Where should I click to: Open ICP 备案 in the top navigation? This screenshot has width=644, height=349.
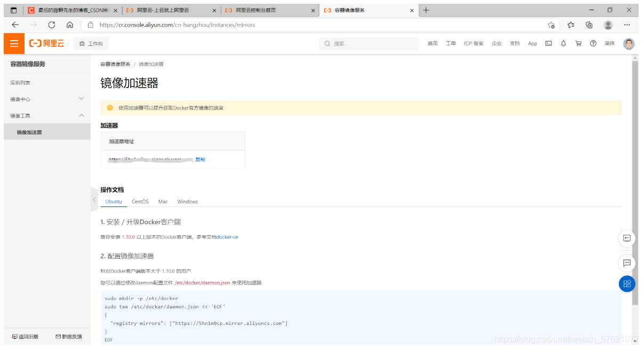point(473,44)
